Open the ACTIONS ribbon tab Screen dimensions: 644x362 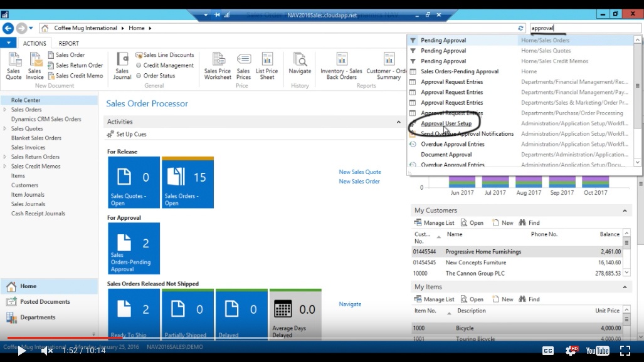pos(34,43)
